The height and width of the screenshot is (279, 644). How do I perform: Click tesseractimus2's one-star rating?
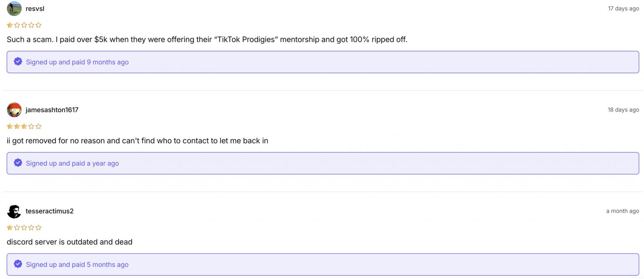pyautogui.click(x=24, y=228)
